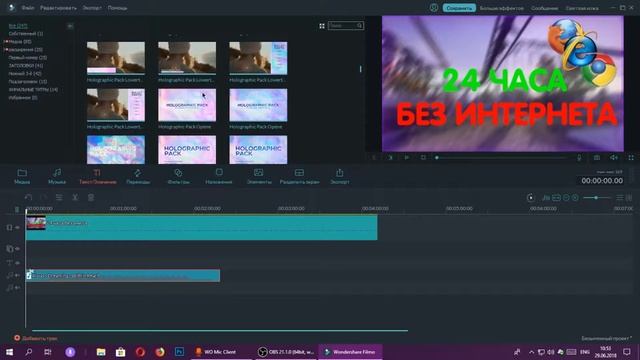The height and width of the screenshot is (360, 640).
Task: Select the ФИНАЛЬНЫЕ ТИТРЫ category
Action: [x=33, y=89]
